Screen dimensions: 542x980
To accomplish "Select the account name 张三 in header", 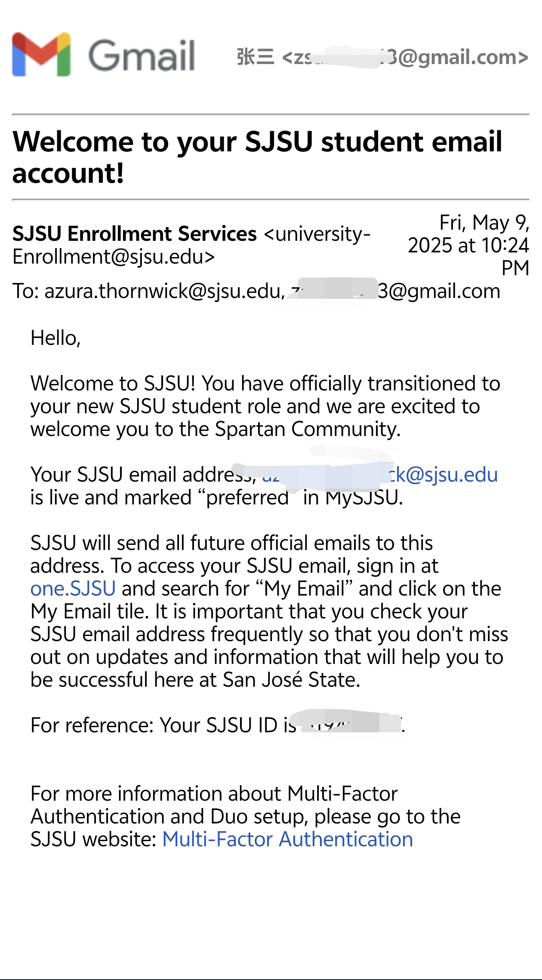I will (x=255, y=57).
